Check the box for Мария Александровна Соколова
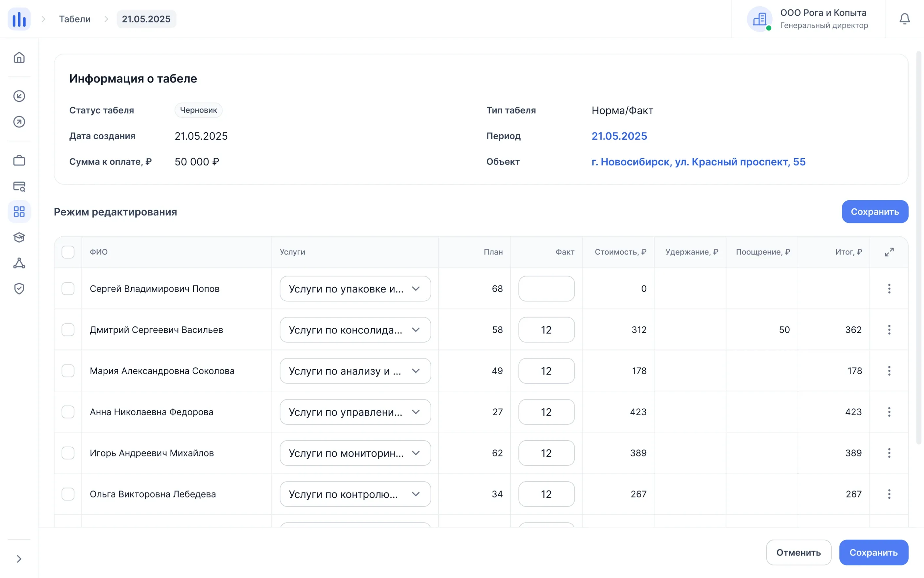 68,371
